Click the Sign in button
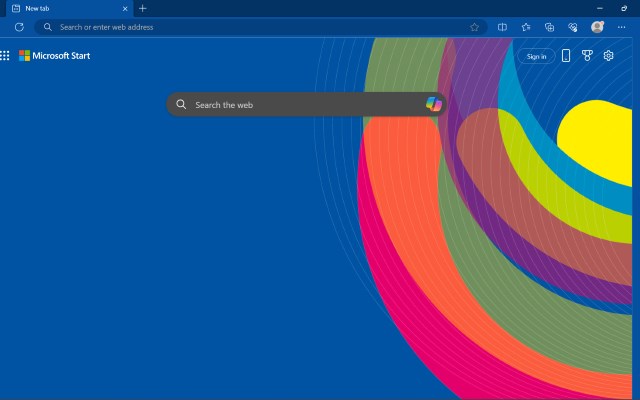 (x=536, y=56)
